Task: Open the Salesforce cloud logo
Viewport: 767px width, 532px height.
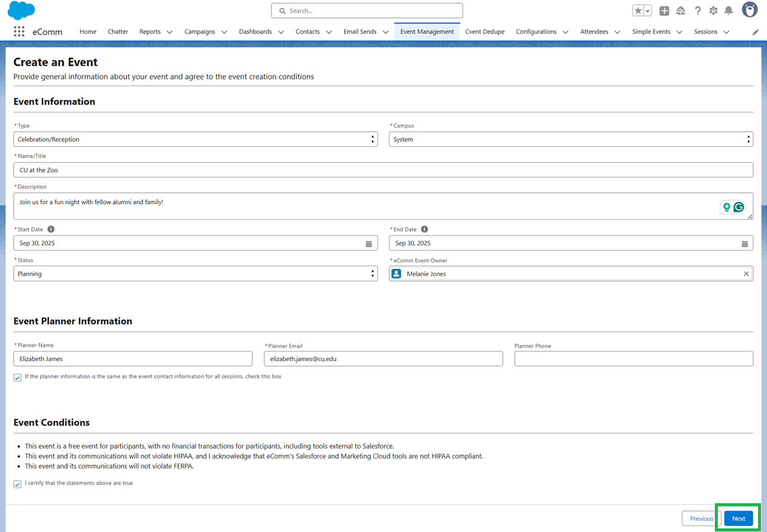Action: tap(21, 11)
